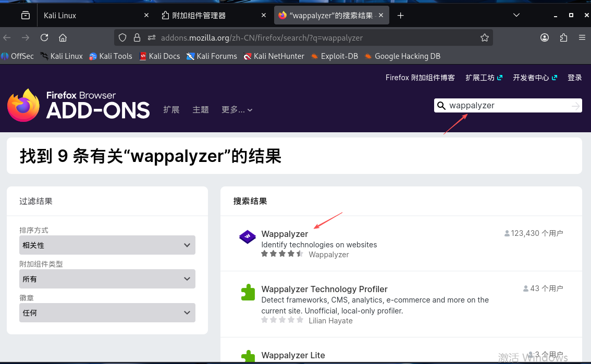This screenshot has height=364, width=591.
Task: Click the 43 个用户 count
Action: 543,288
